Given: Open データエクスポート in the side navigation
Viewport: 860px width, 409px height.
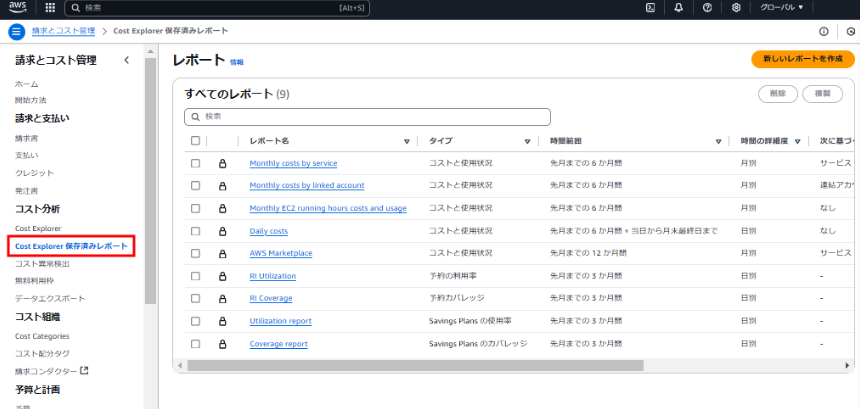Looking at the screenshot, I should pos(50,299).
